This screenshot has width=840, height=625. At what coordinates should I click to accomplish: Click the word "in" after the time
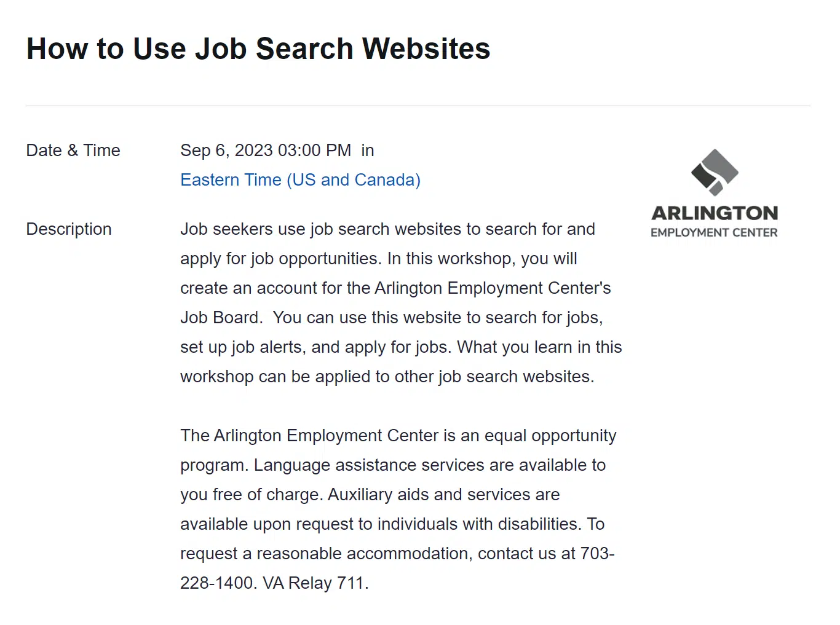coord(368,151)
